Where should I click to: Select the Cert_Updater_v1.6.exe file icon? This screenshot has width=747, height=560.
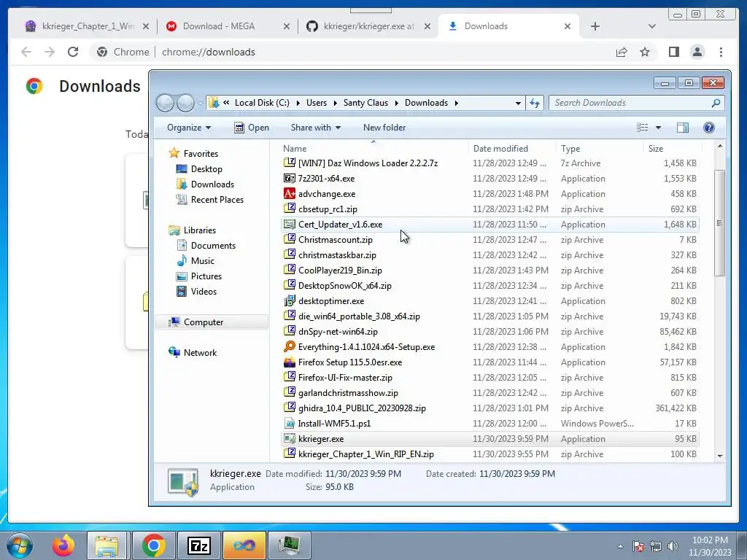(289, 225)
